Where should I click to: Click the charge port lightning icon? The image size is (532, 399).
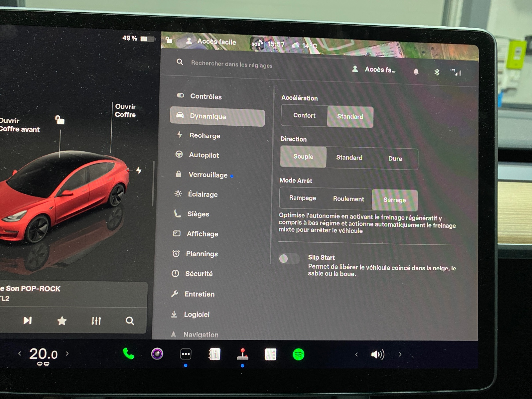139,170
